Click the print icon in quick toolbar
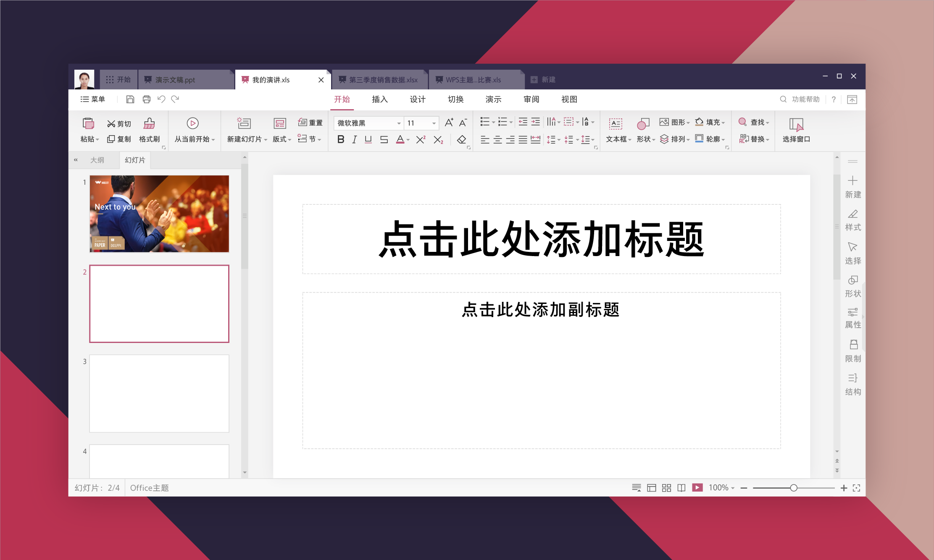934x560 pixels. pos(146,99)
